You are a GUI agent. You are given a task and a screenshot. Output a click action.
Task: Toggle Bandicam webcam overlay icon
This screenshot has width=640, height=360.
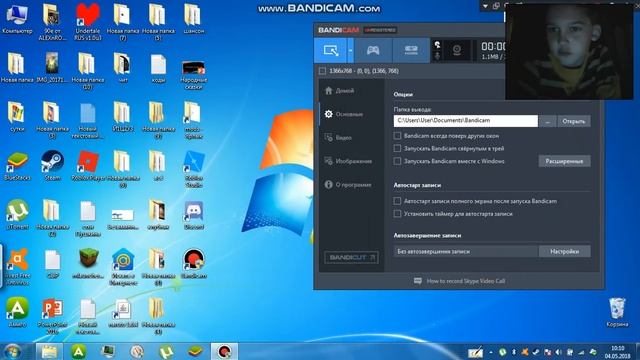[457, 50]
